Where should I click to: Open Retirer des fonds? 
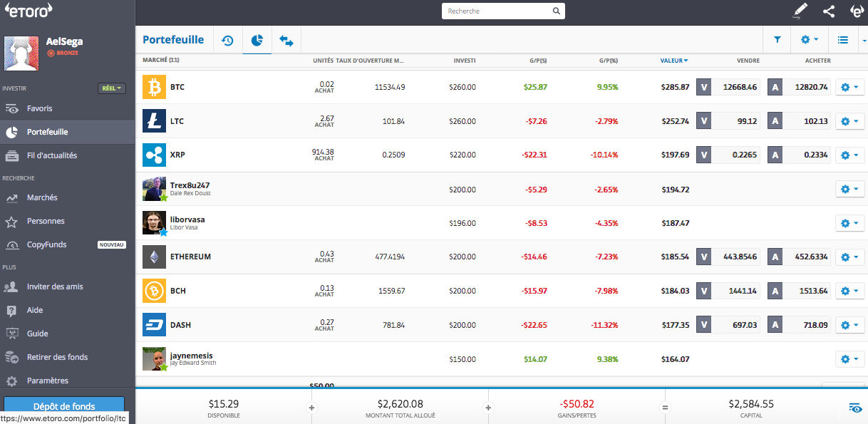[68, 357]
